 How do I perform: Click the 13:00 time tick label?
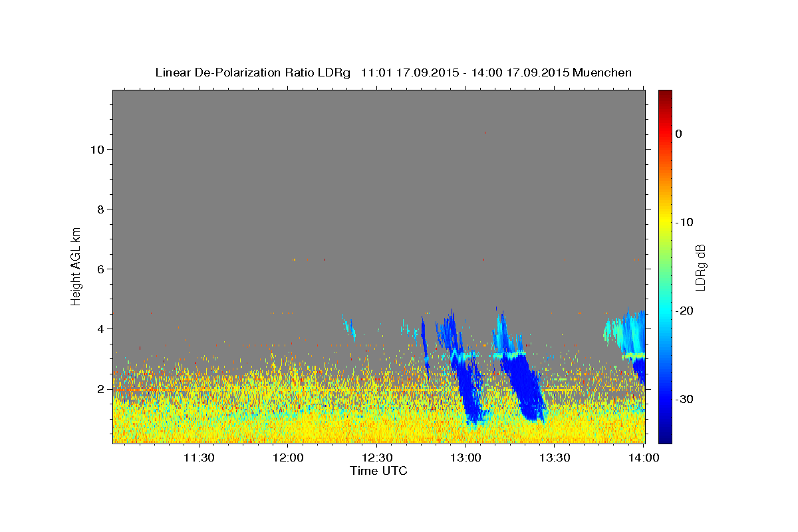(x=465, y=458)
